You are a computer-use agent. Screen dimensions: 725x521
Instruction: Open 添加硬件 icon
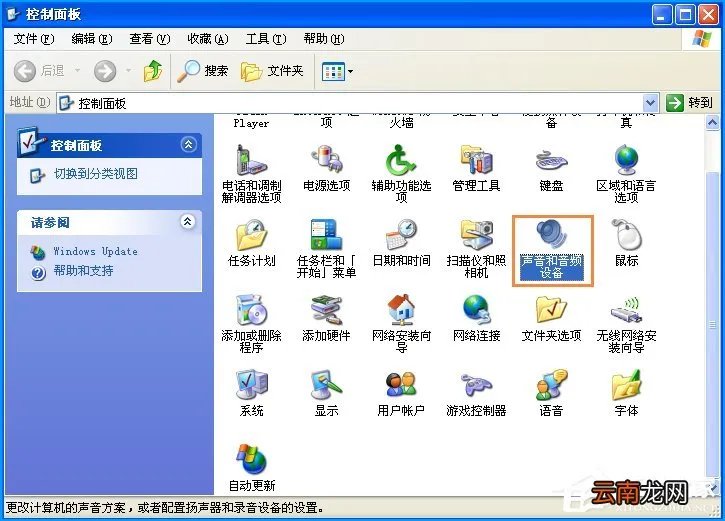[x=326, y=318]
